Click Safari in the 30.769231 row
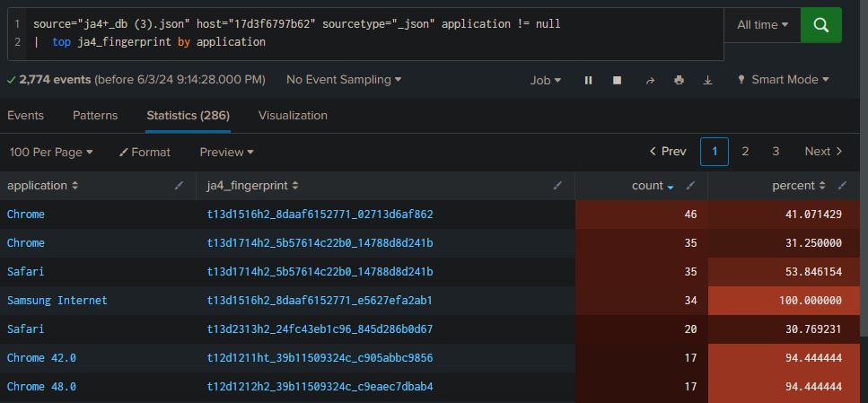The height and width of the screenshot is (403, 868). [x=25, y=329]
